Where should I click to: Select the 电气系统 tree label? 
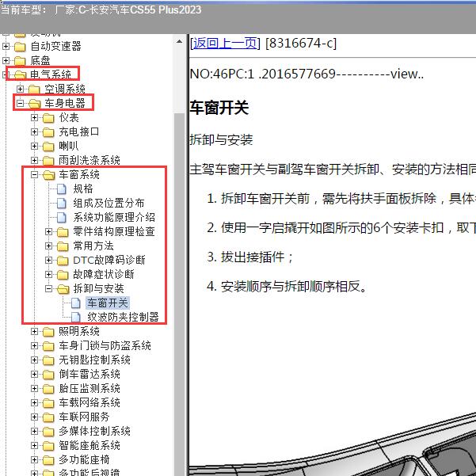(51, 74)
